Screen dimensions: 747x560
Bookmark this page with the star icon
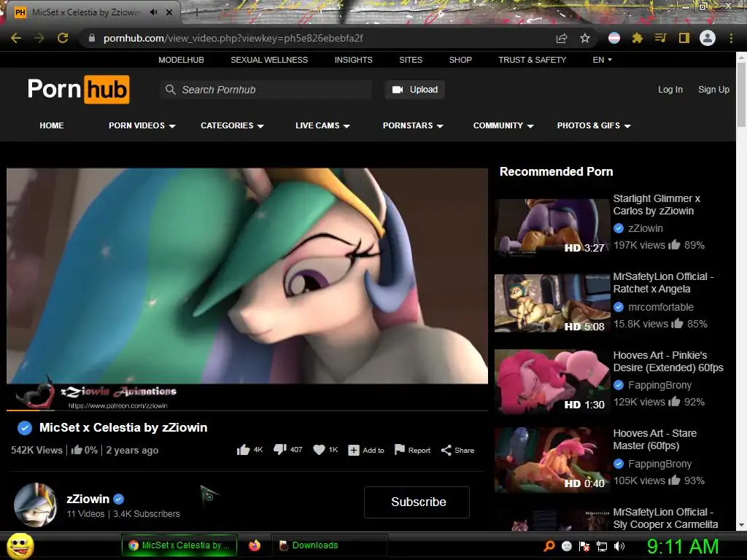[585, 38]
